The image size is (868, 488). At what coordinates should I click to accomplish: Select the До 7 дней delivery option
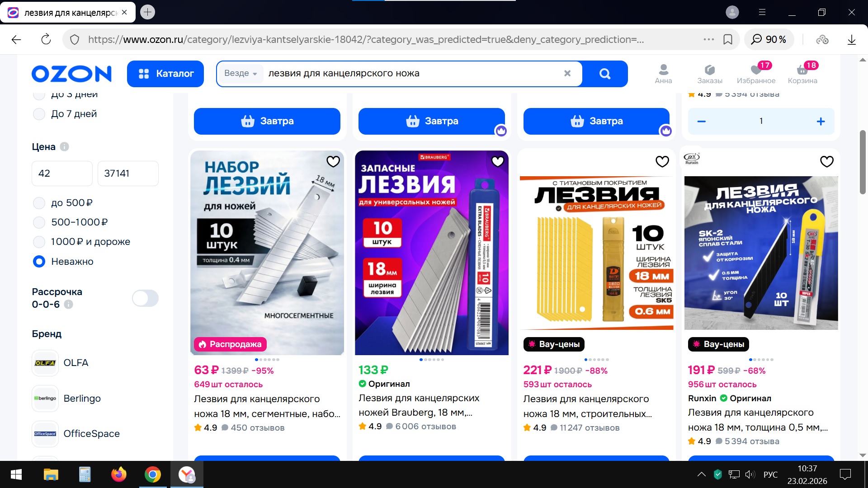click(x=39, y=114)
